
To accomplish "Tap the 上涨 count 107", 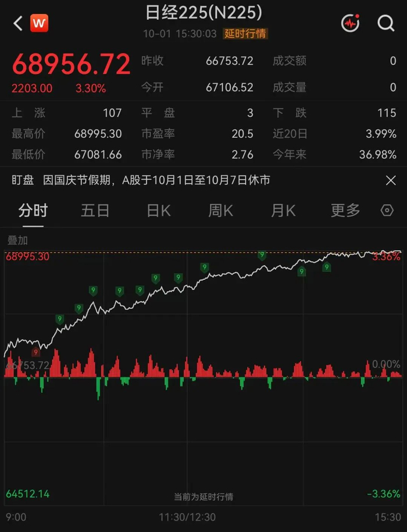I will pos(112,113).
